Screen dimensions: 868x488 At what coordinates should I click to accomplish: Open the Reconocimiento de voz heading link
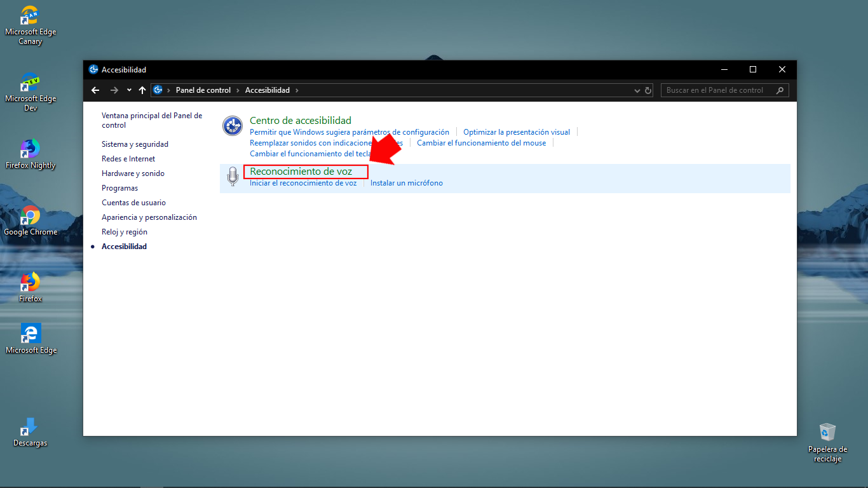click(301, 172)
